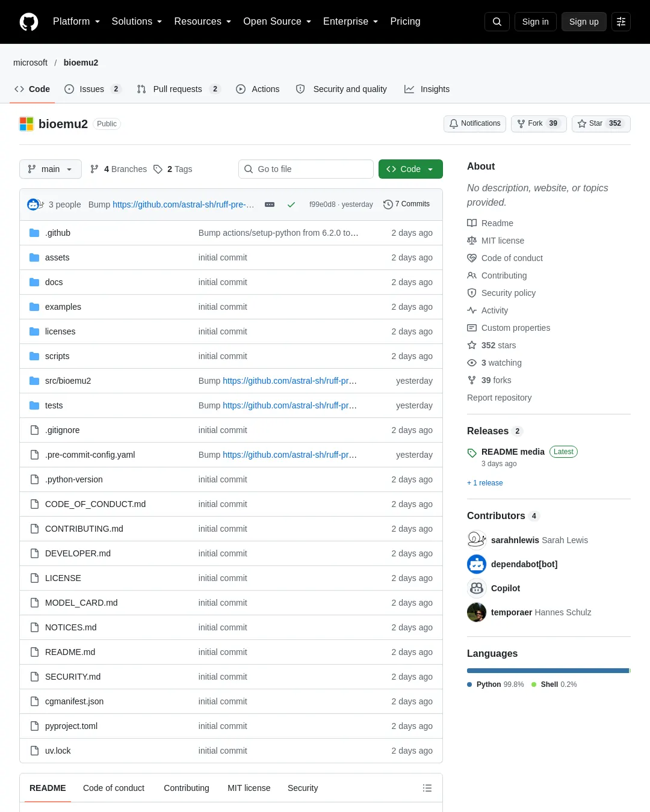
Task: Switch to the Contributing README tab
Action: [x=187, y=788]
